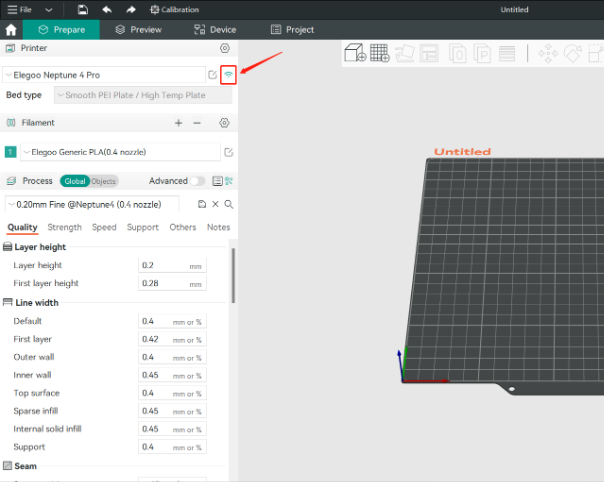Click the Add object cube icon
This screenshot has height=482, width=604.
[x=354, y=53]
